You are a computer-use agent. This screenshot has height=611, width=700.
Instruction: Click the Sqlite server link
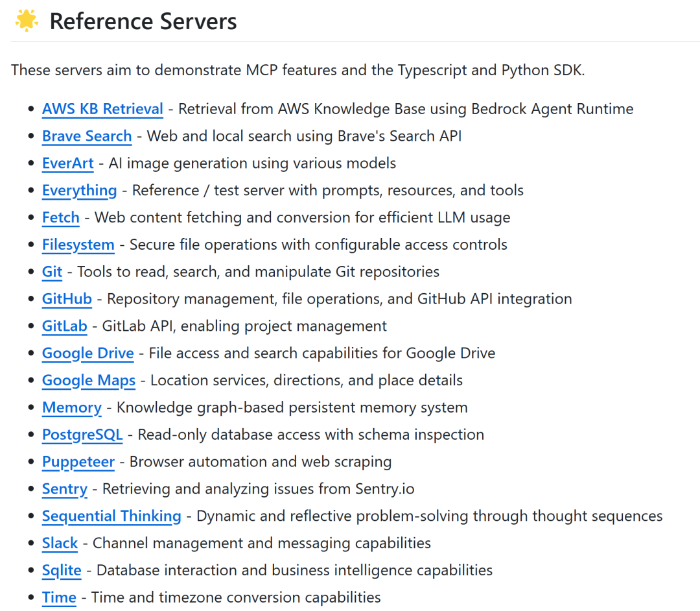click(62, 570)
